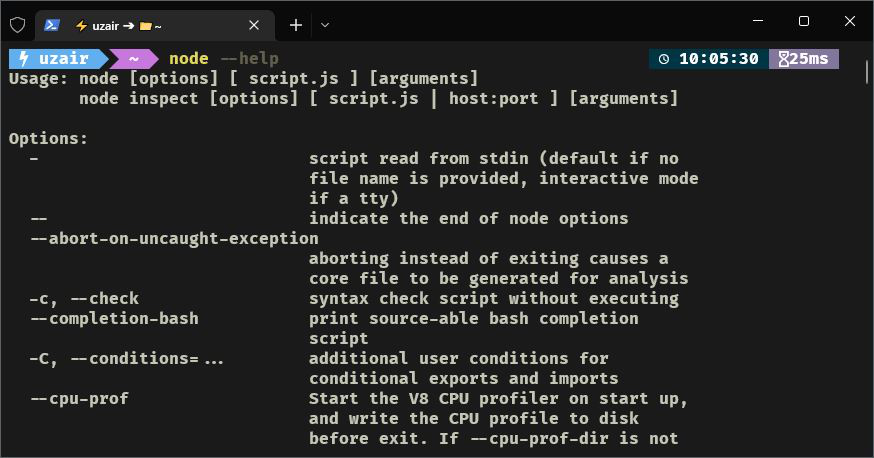Click the vertical scrollbar thumb
Viewport: 874px width, 458px height.
tap(867, 71)
